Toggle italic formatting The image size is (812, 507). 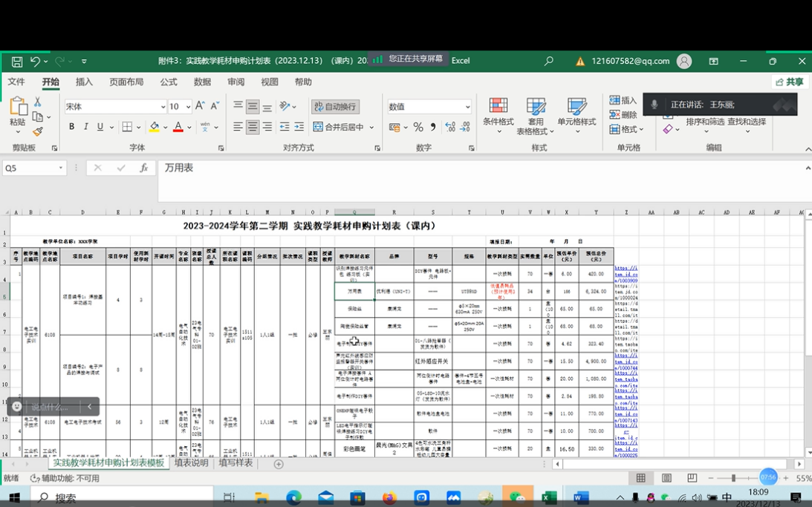tap(86, 127)
